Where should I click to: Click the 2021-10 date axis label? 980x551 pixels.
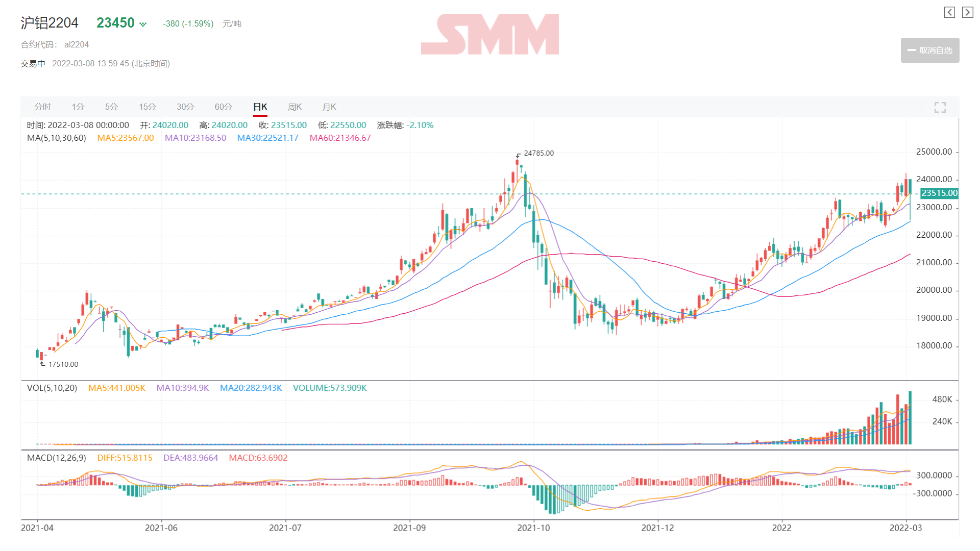point(533,528)
